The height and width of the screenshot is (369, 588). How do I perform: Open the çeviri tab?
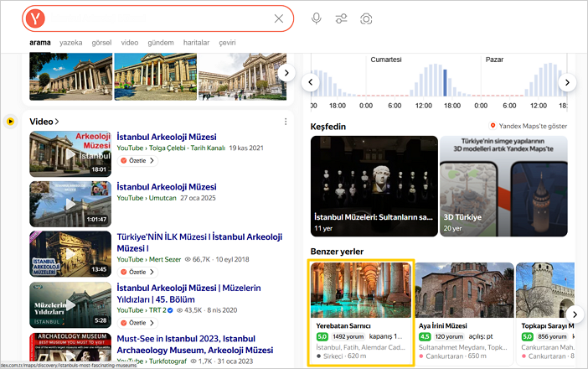[227, 43]
